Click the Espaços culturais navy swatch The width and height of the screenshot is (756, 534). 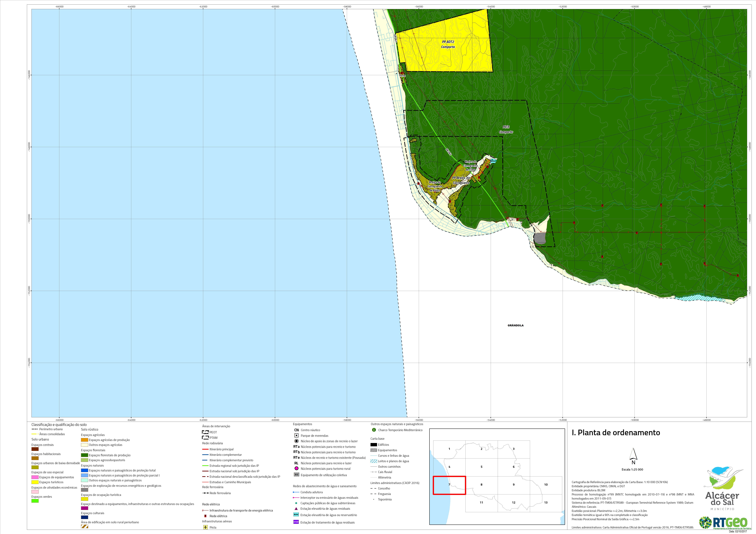tap(85, 517)
